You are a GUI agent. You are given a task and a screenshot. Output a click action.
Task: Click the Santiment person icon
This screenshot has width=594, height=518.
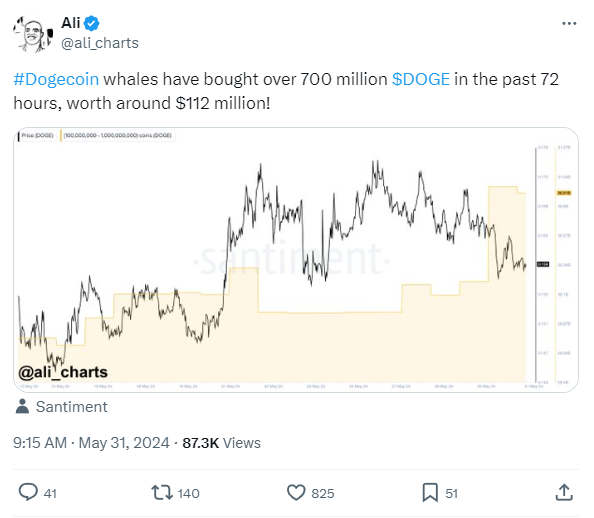[x=22, y=406]
